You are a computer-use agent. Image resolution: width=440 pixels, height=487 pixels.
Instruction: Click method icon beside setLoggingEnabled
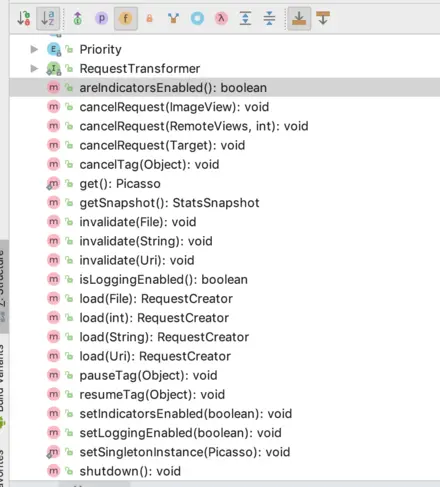coord(53,433)
